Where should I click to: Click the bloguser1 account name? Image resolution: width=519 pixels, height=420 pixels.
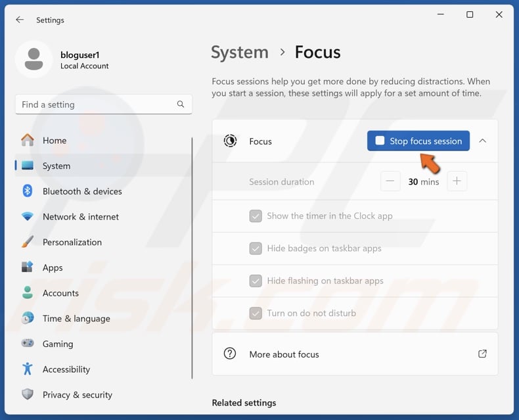(x=79, y=55)
